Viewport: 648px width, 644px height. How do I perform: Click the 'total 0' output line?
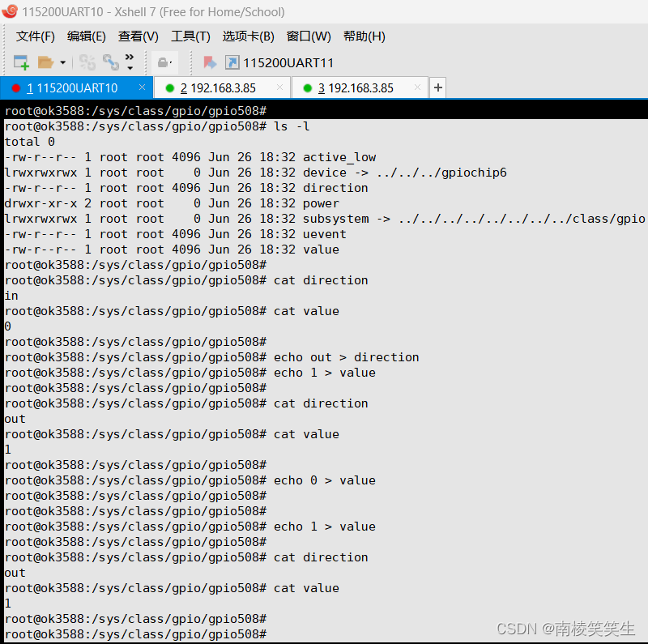[30, 143]
